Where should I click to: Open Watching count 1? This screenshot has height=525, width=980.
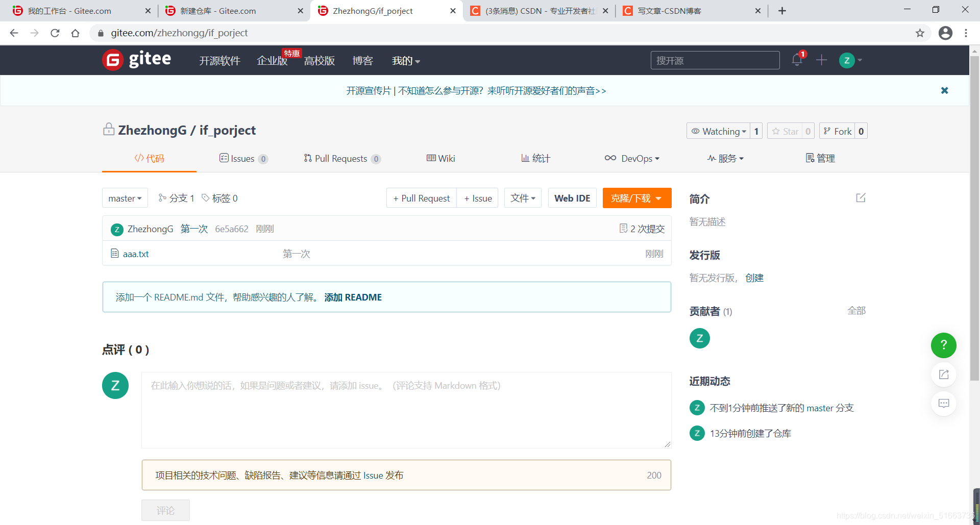tap(756, 131)
